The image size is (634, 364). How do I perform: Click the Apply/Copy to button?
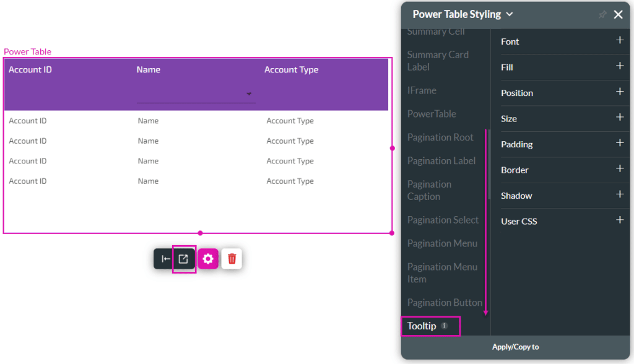(515, 347)
